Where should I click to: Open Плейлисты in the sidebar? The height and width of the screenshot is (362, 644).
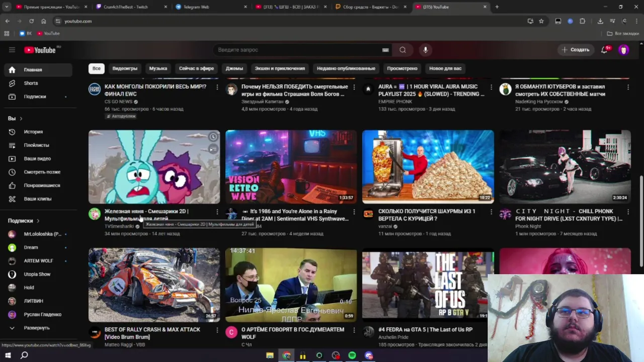pos(38,145)
